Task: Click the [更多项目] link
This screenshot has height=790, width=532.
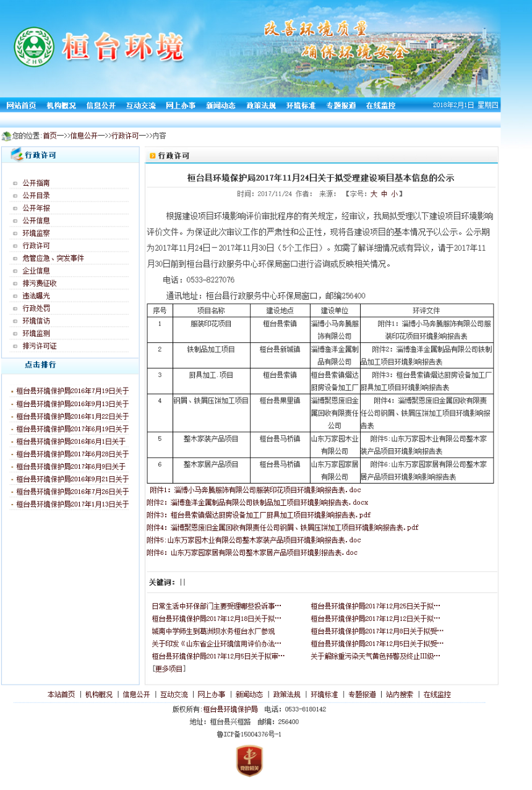Action: coord(169,669)
